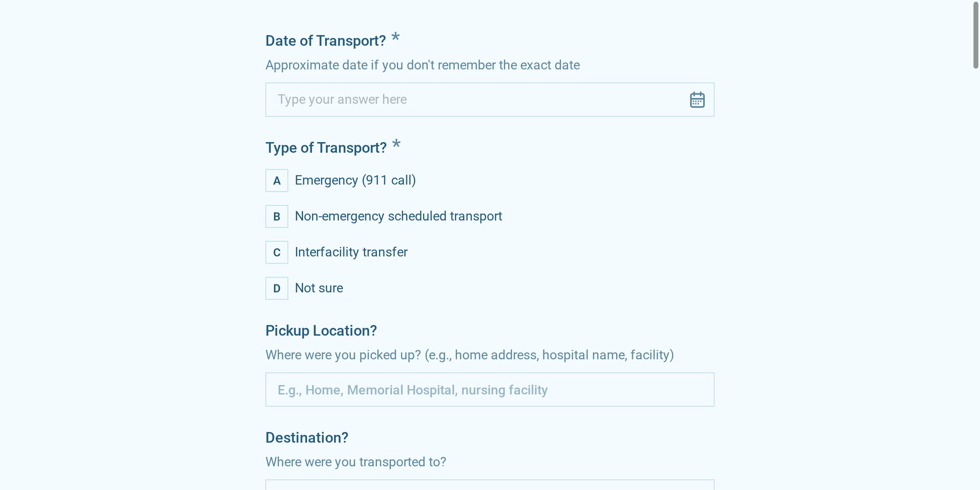Choose the Not sure label
This screenshot has width=980, height=490.
tap(319, 288)
